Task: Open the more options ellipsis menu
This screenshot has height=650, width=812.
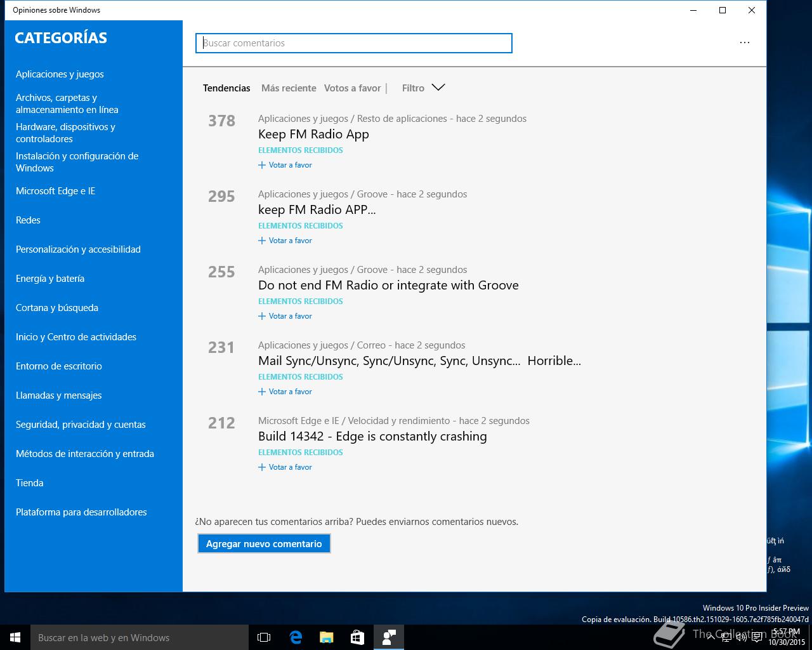Action: click(744, 43)
